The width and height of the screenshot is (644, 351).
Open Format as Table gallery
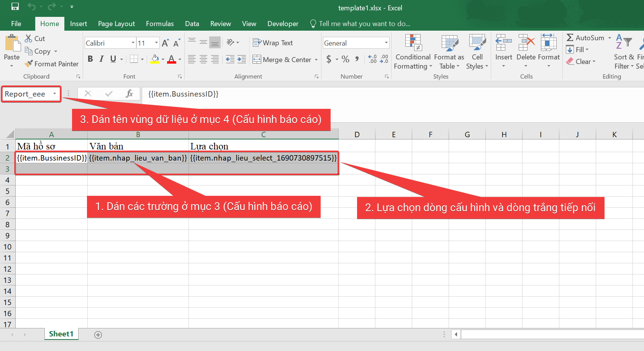(449, 52)
